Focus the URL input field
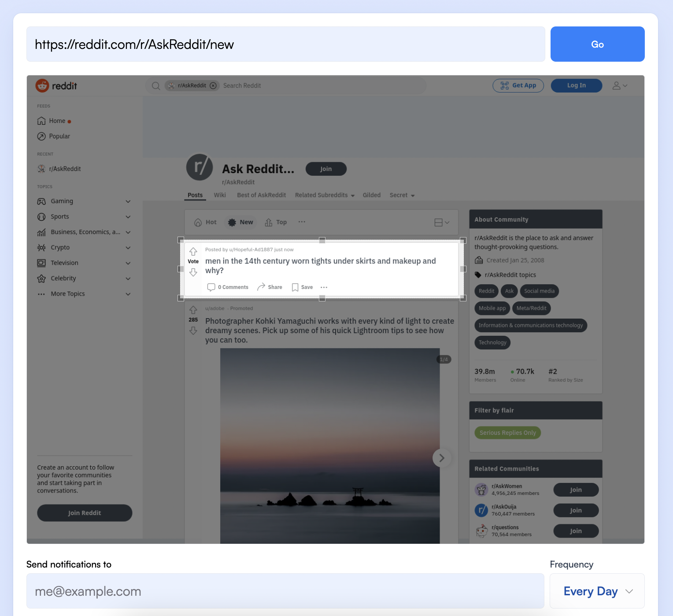Screen dimensions: 673x616 [x=286, y=44]
